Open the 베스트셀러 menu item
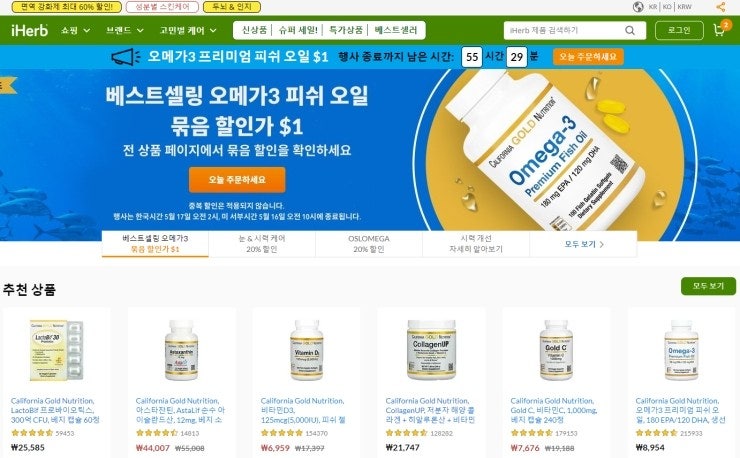Image resolution: width=740 pixels, height=458 pixels. pos(395,30)
